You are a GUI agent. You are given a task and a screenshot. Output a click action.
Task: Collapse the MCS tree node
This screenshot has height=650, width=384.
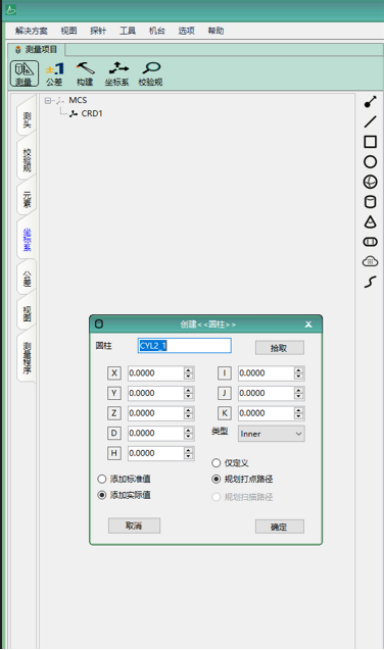click(x=48, y=101)
